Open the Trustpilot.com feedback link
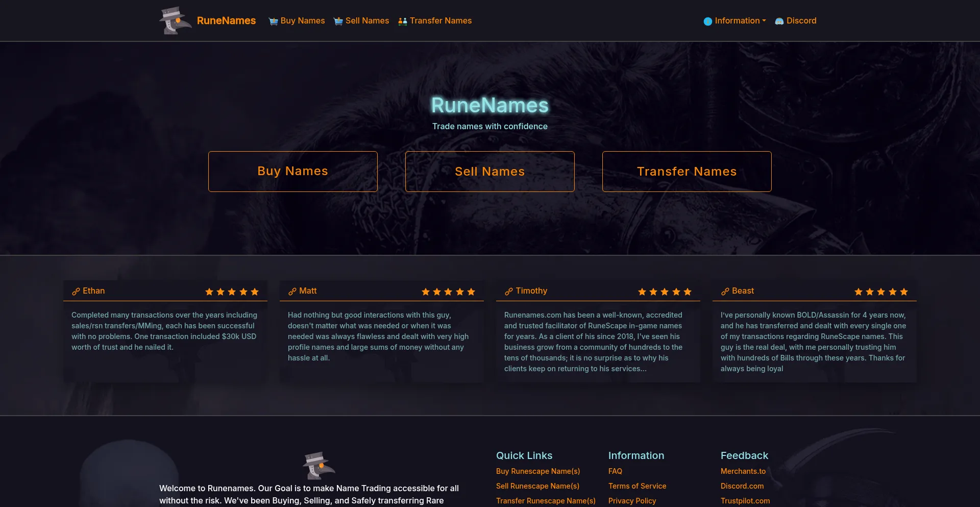The height and width of the screenshot is (507, 980). [745, 501]
